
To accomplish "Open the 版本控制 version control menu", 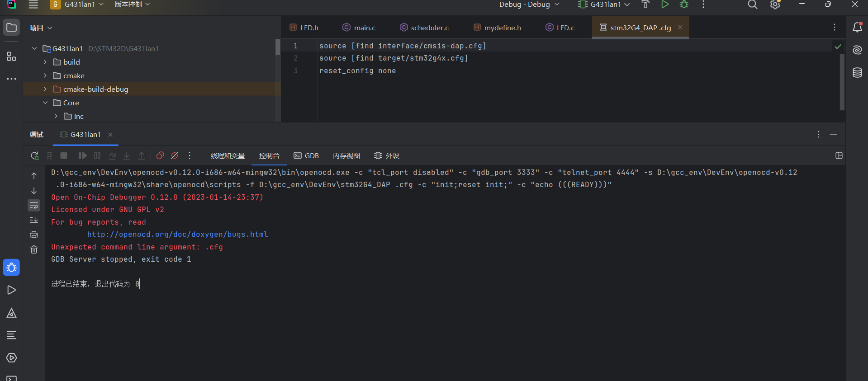I will pos(132,5).
